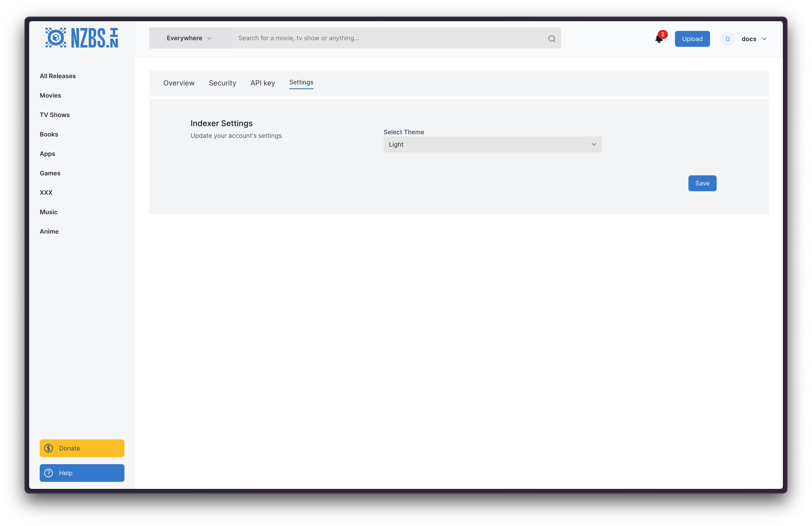Open the Anime category

49,231
